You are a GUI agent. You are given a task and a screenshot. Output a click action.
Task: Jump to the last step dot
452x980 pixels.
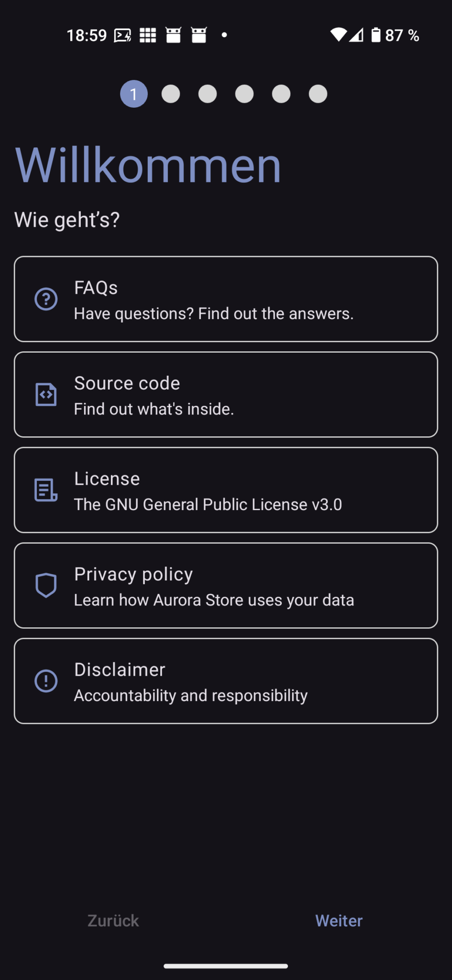coord(318,94)
